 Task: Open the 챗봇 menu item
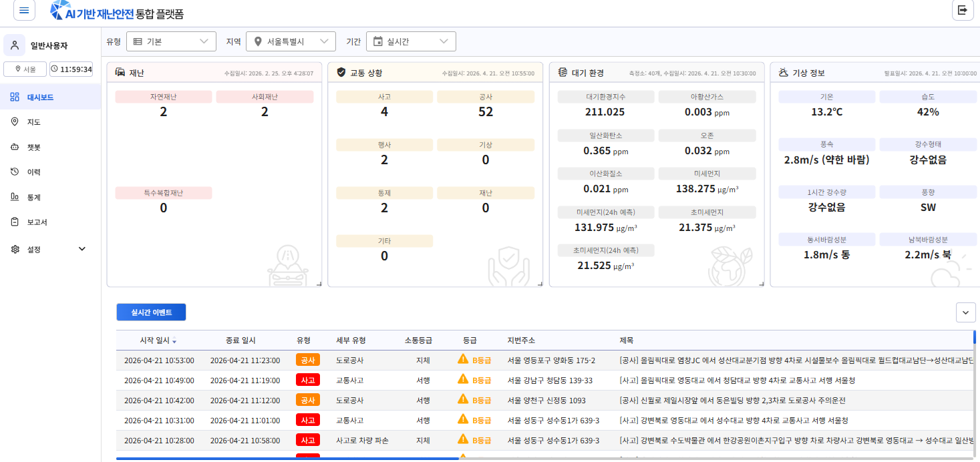point(50,147)
